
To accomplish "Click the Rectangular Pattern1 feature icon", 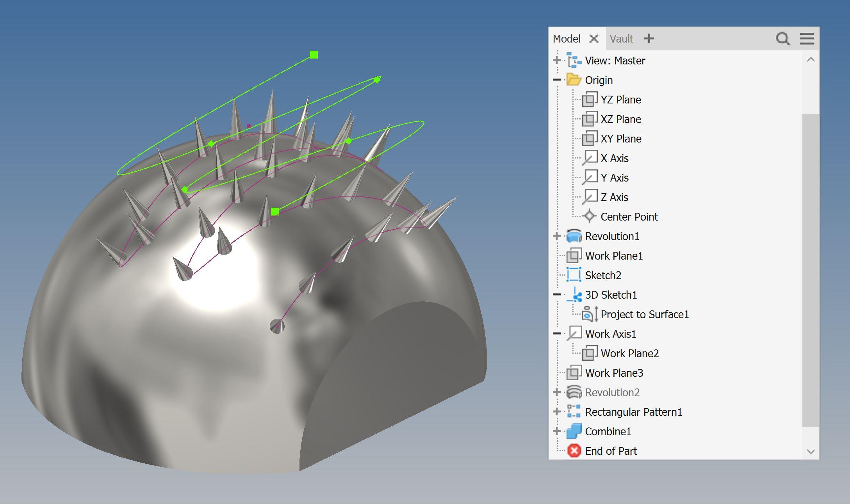I will [x=574, y=412].
